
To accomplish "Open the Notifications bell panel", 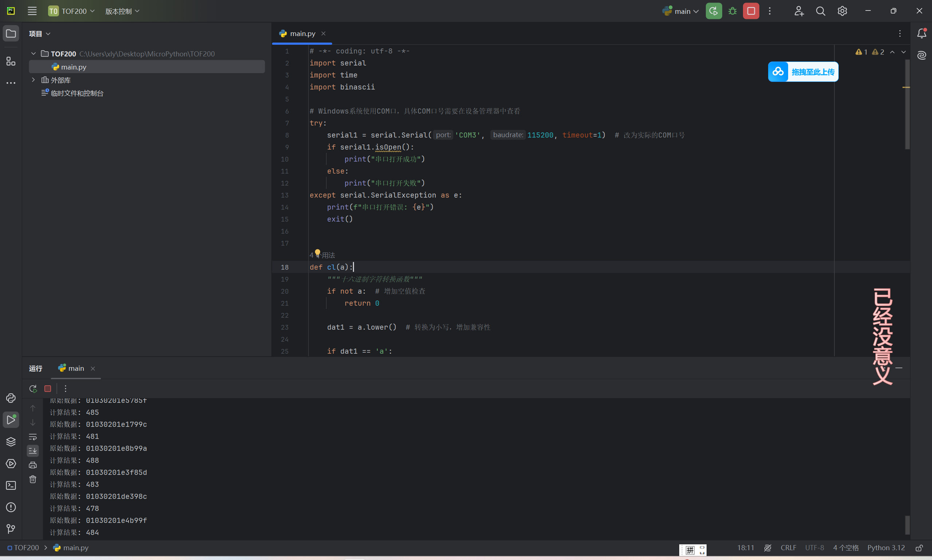I will click(x=921, y=33).
